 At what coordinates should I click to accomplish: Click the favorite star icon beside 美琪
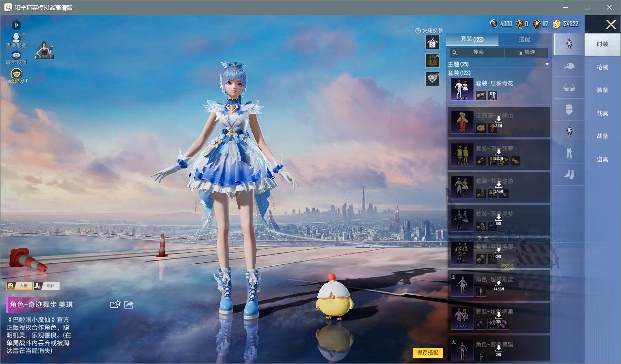pyautogui.click(x=115, y=304)
